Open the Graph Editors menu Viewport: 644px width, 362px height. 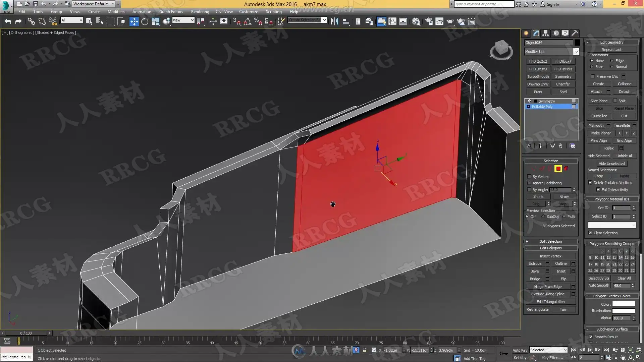171,11
